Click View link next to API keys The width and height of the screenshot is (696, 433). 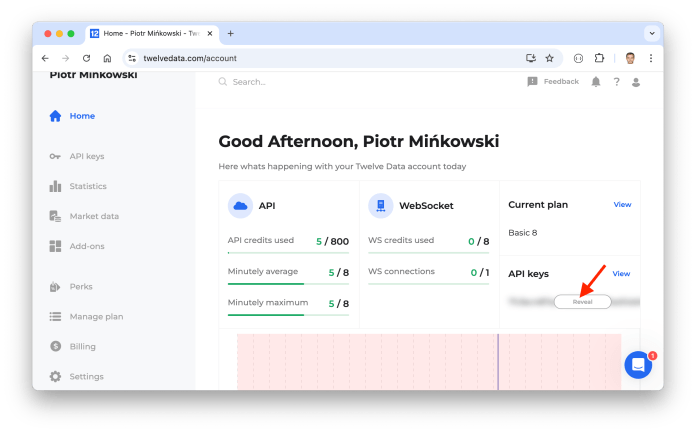point(621,273)
